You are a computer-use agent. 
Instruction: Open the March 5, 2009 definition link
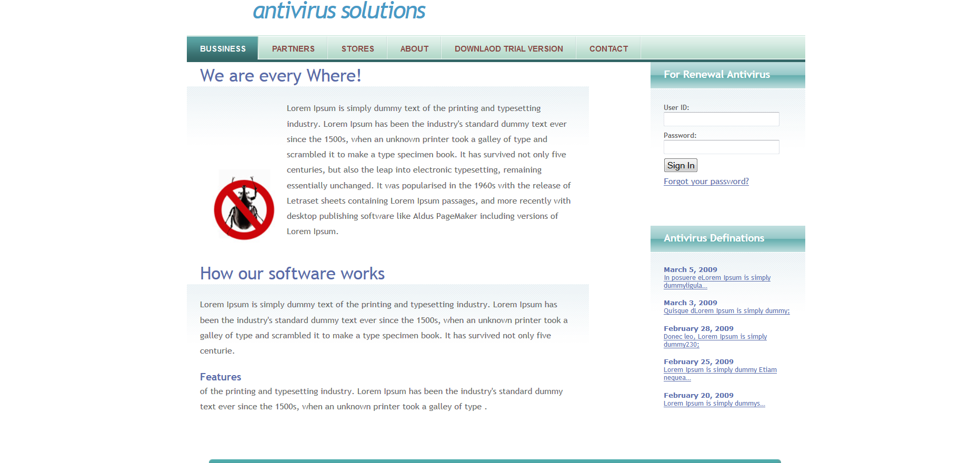pos(716,278)
